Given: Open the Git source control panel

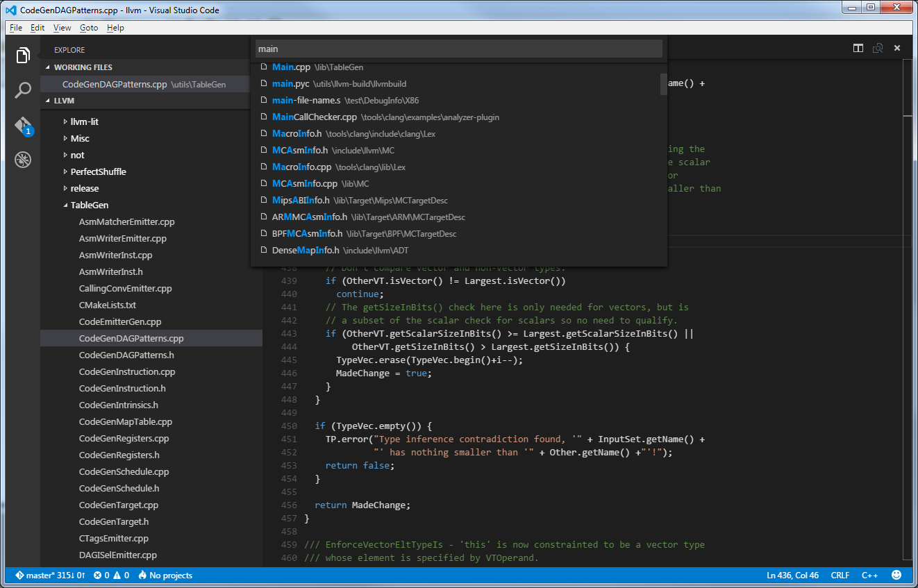Looking at the screenshot, I should coord(23,125).
